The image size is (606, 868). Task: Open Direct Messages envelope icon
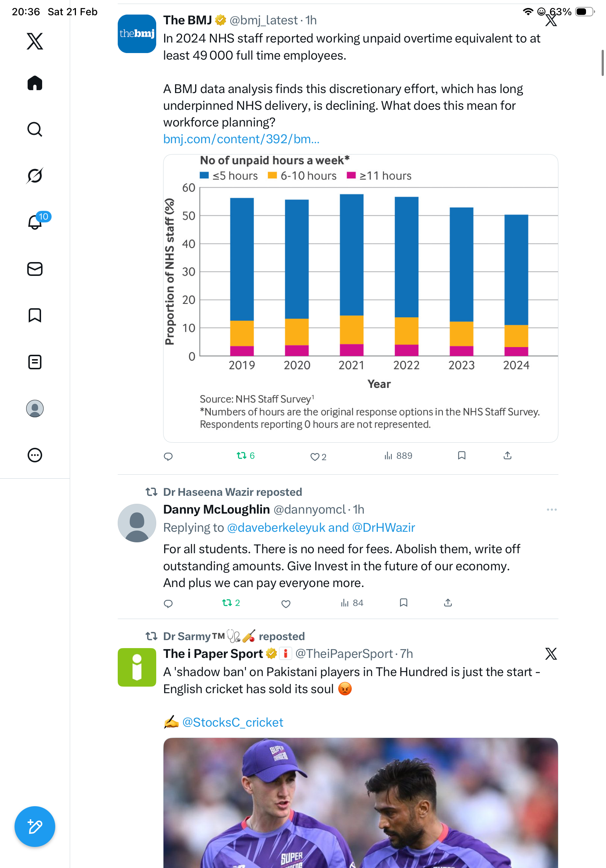(x=35, y=269)
